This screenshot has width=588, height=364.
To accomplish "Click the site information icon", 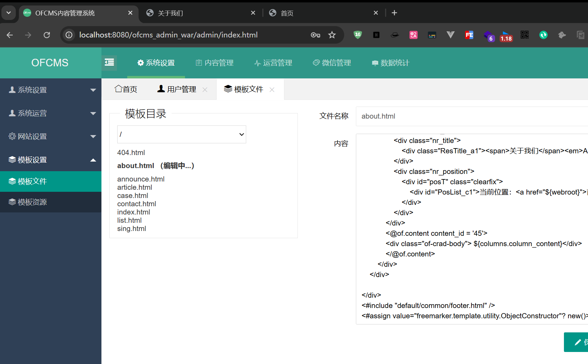I will pyautogui.click(x=69, y=35).
